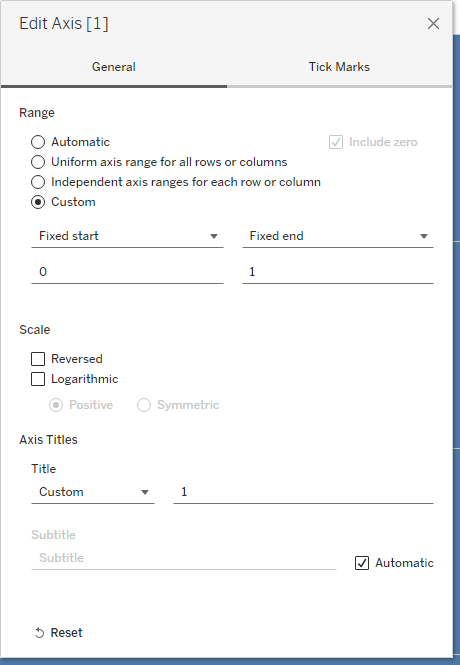Viewport: 460px width, 665px height.
Task: Switch to the Tick Marks tab
Action: pyautogui.click(x=339, y=67)
